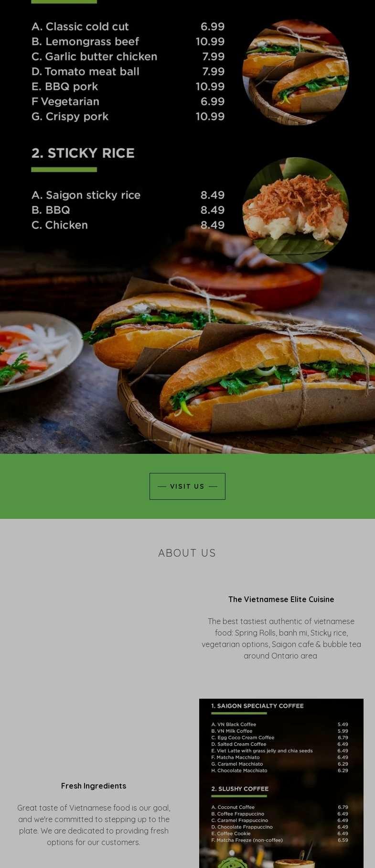Click the 2. SLUSHY COFFEE heading in menu image
Screen dimensions: 375x868
pos(240,789)
